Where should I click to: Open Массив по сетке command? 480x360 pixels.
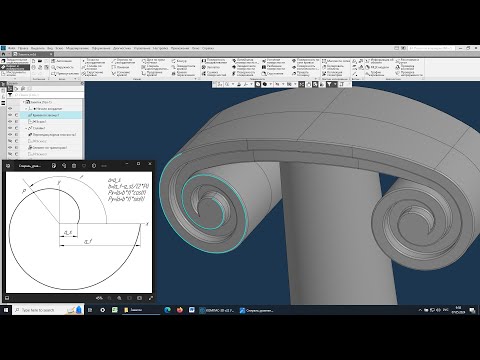pyautogui.click(x=336, y=61)
